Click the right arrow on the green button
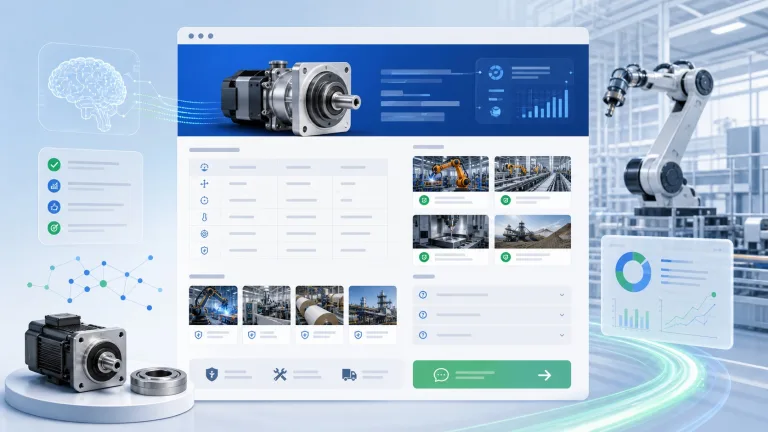 point(544,375)
